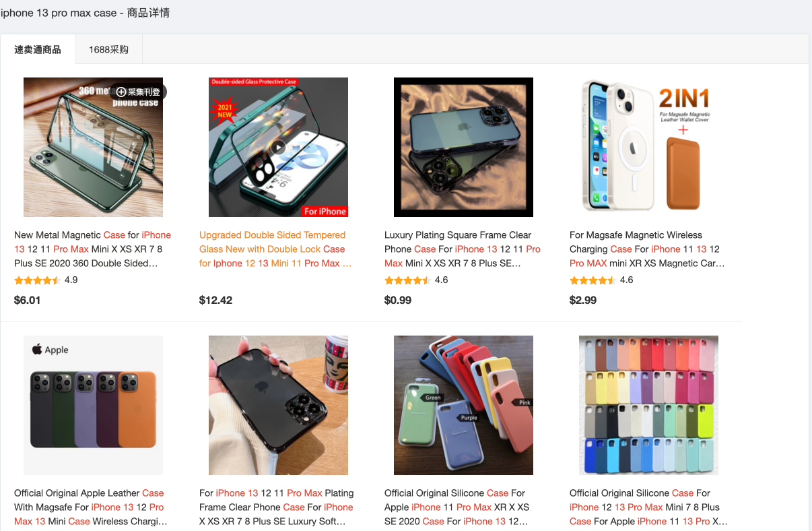Open New Metal Magnetic Case title link
The image size is (812, 531).
coord(92,249)
